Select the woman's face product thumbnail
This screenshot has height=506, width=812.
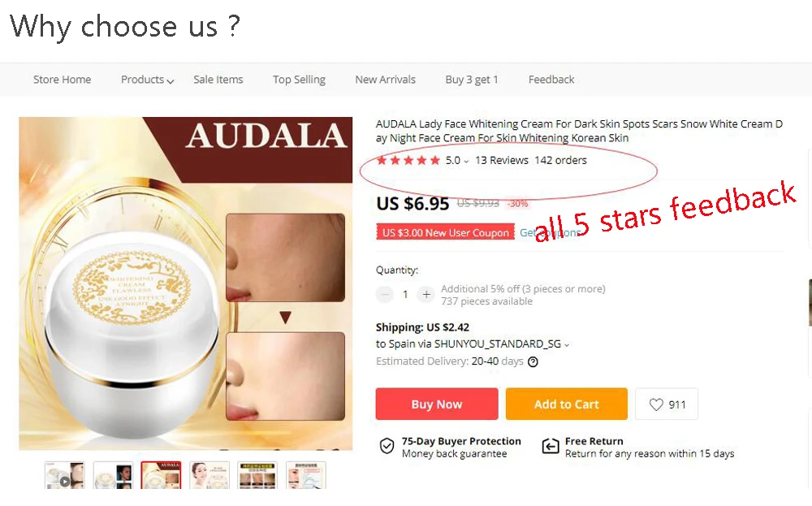209,475
